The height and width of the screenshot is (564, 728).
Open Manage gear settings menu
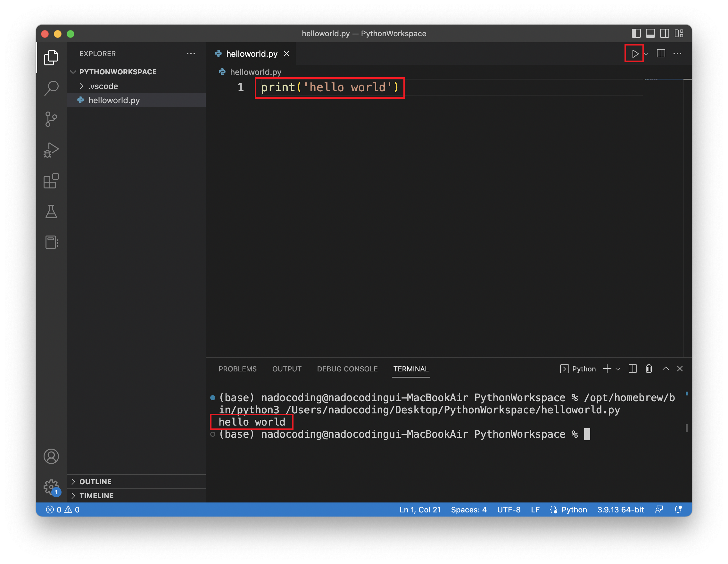51,487
